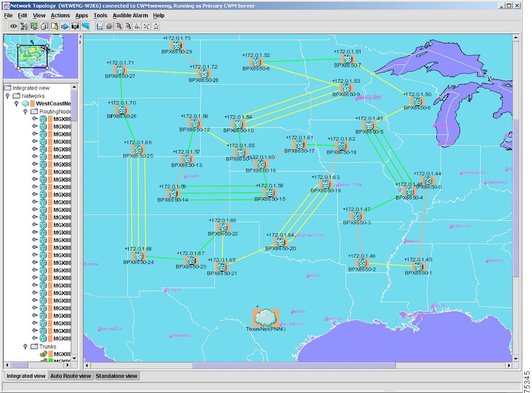Click the map's vertical scrollbar up arrow
Screen dimensions: 532x393
point(516,38)
